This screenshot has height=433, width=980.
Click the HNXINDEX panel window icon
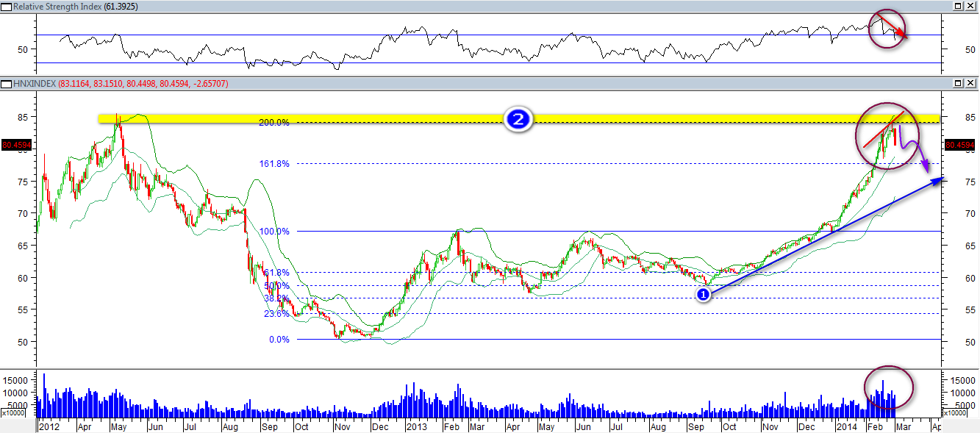point(6,84)
